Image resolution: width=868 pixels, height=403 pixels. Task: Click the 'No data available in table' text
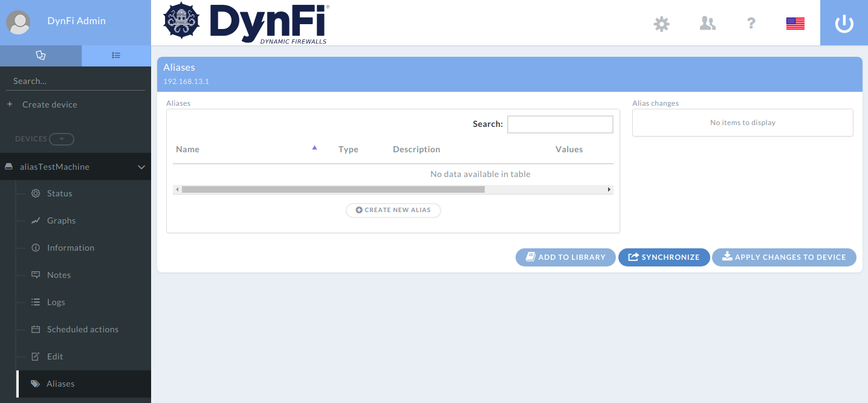(481, 174)
